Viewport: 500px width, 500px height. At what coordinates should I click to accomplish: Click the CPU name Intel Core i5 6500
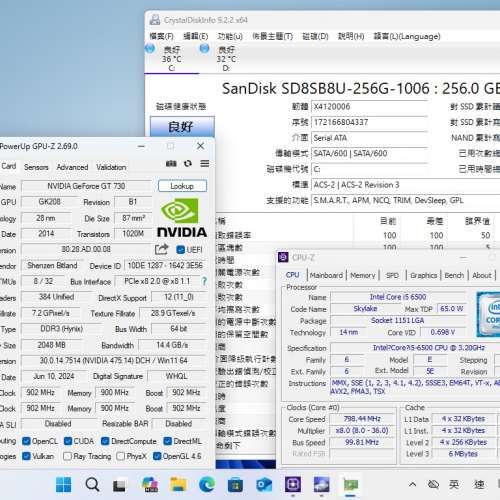398,297
